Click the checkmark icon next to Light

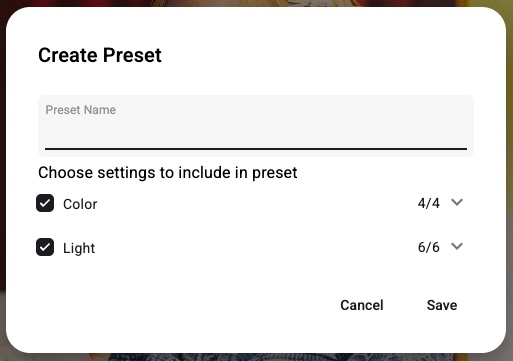45,247
